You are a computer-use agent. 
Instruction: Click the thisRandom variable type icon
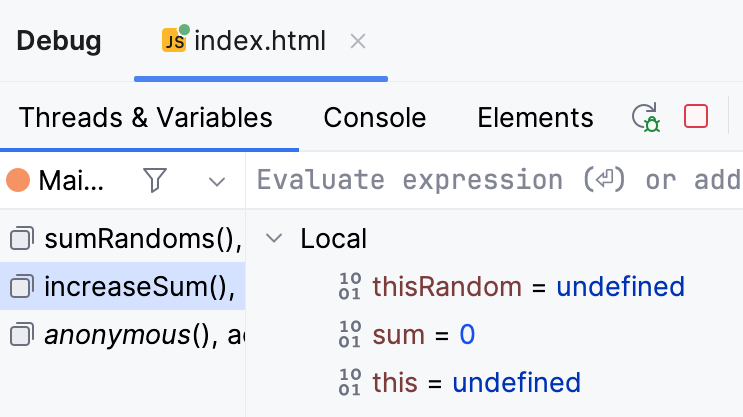350,287
